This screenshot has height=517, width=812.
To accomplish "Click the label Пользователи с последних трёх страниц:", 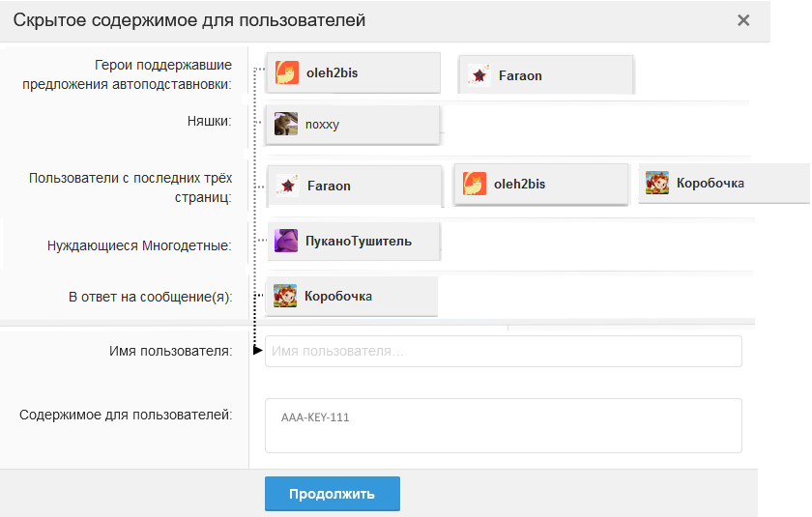I will 130,187.
